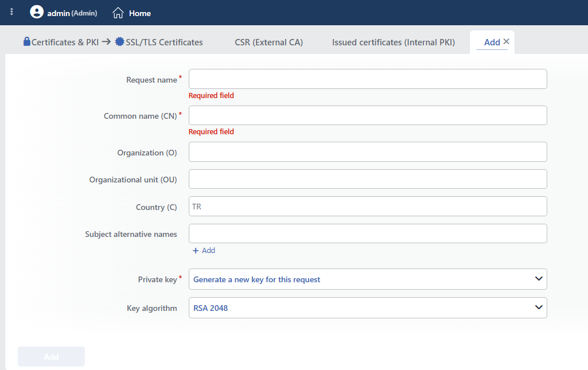Close the Add tab with the X
Screen dimensions: 588x370
tap(506, 42)
